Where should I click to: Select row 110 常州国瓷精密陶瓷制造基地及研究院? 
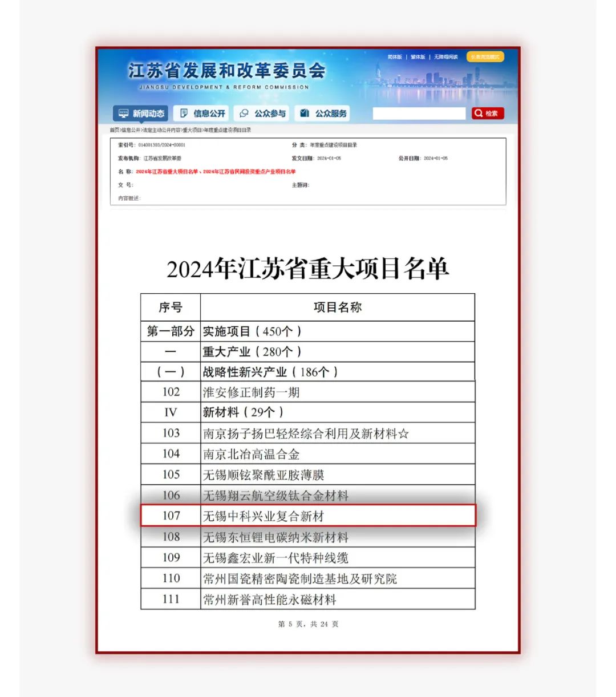(x=308, y=578)
